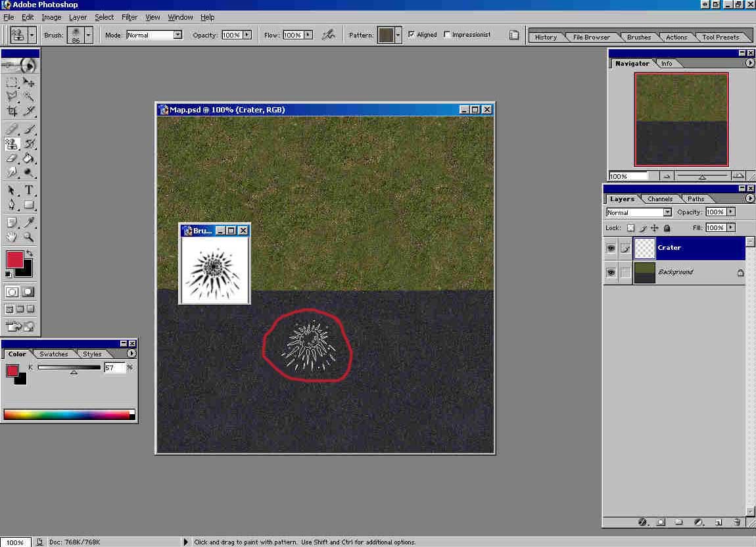Select the Crop tool in toolbox

point(12,111)
